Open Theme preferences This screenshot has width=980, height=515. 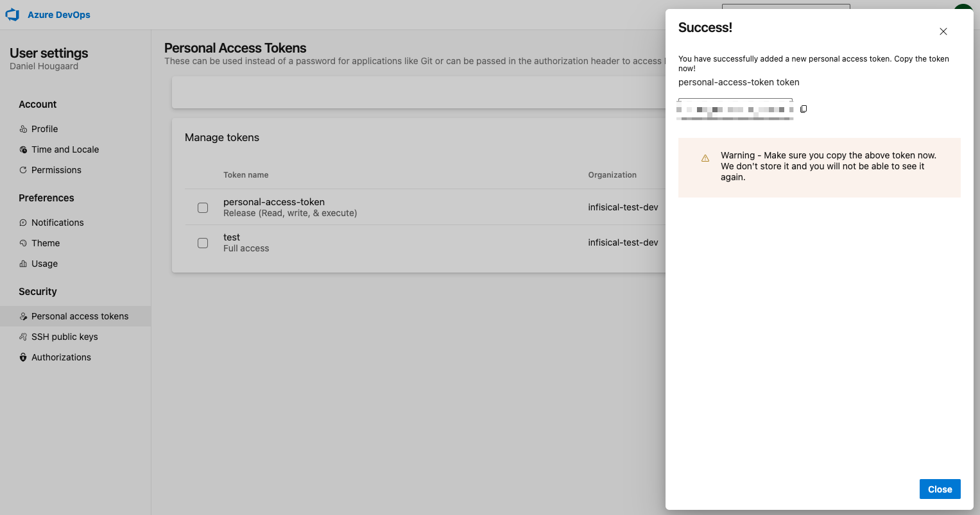[46, 243]
